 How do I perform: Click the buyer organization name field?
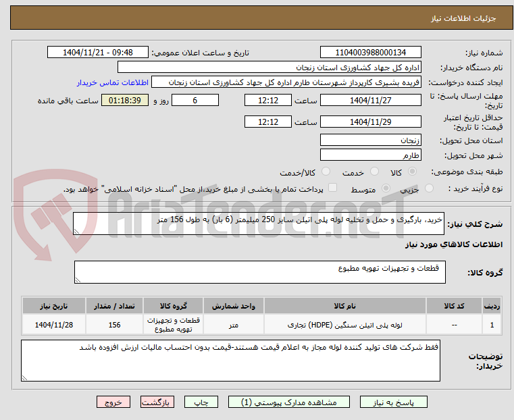click(x=269, y=67)
